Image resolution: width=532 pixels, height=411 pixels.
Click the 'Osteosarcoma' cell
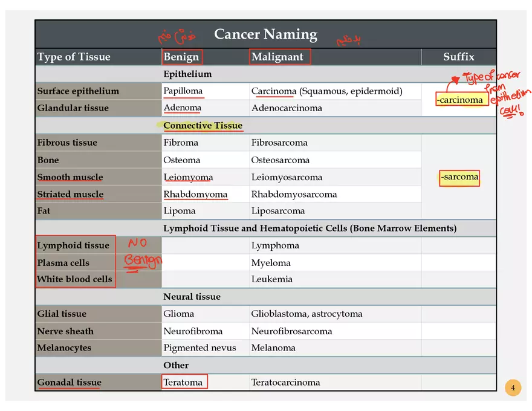[281, 160]
